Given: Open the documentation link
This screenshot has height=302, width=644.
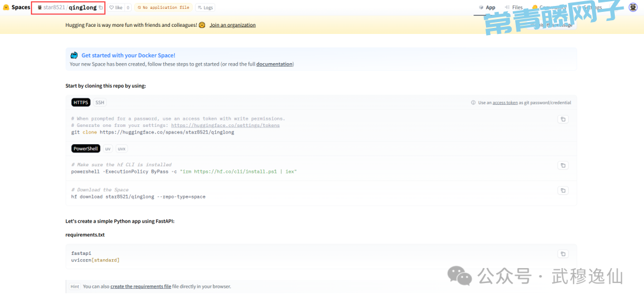Looking at the screenshot, I should click(x=274, y=64).
